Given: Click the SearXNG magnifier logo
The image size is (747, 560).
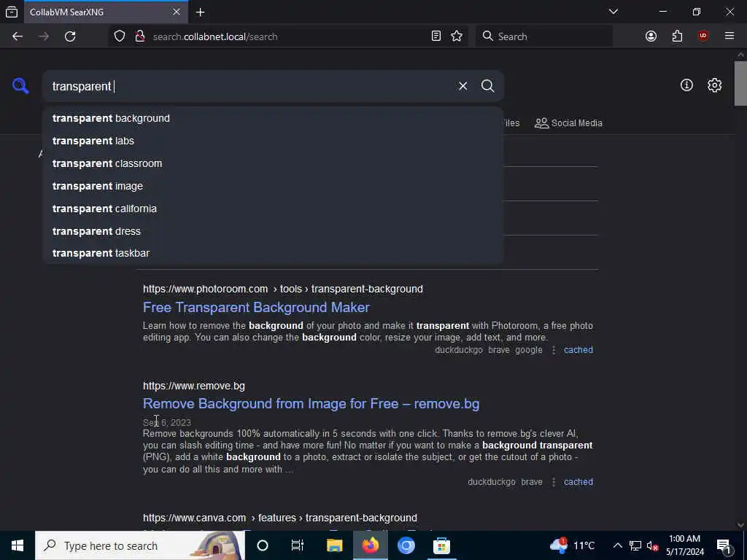Looking at the screenshot, I should (x=20, y=86).
